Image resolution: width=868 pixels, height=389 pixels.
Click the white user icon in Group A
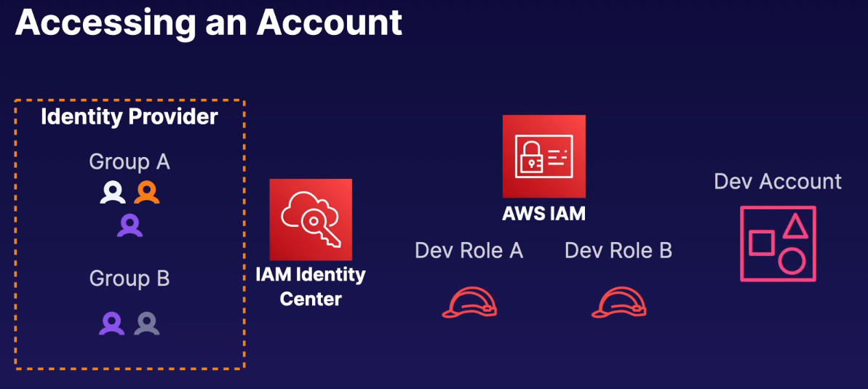point(113,192)
